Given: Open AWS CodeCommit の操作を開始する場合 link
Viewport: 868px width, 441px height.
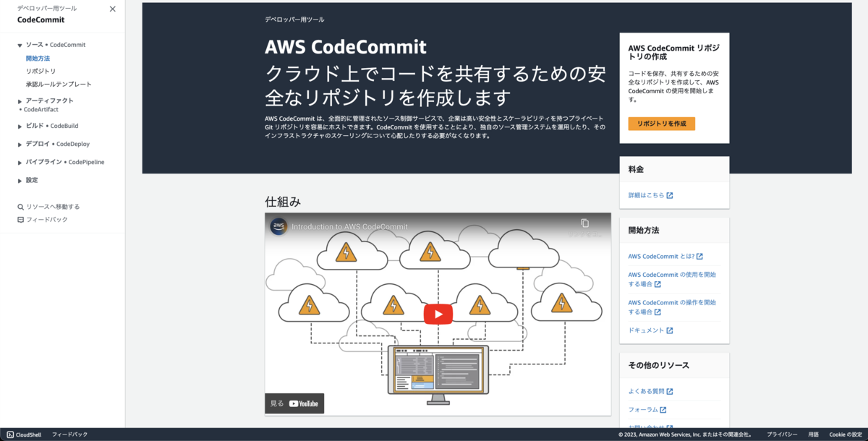Looking at the screenshot, I should pos(672,307).
